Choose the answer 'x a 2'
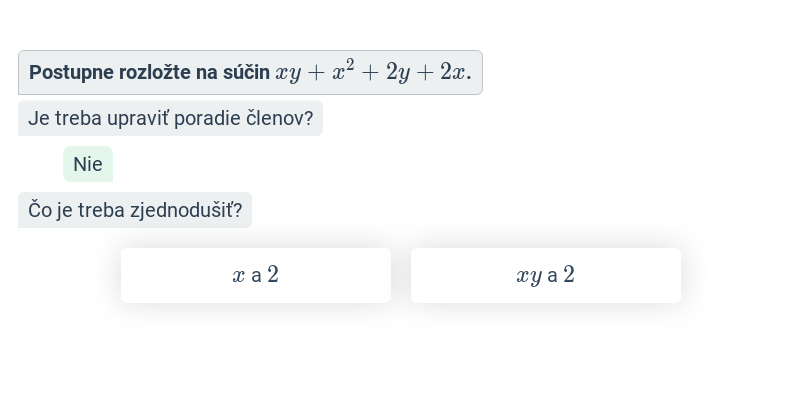Screen dimensions: 800x400 click(x=256, y=276)
